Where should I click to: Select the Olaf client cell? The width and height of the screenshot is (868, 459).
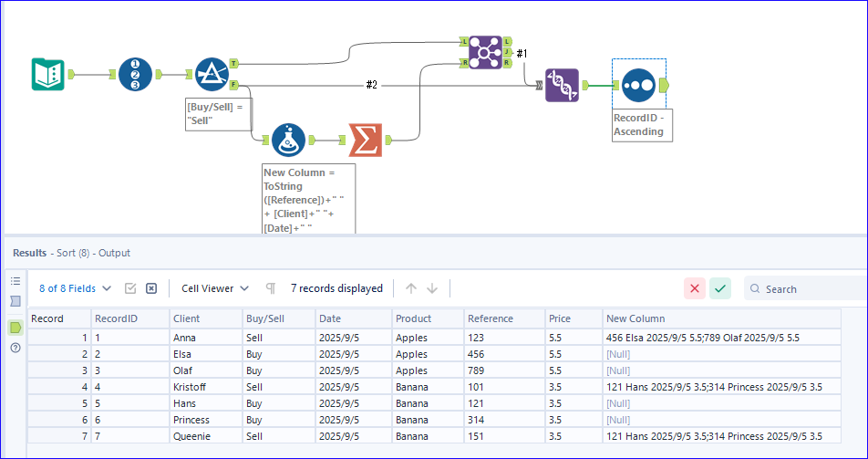click(x=206, y=370)
